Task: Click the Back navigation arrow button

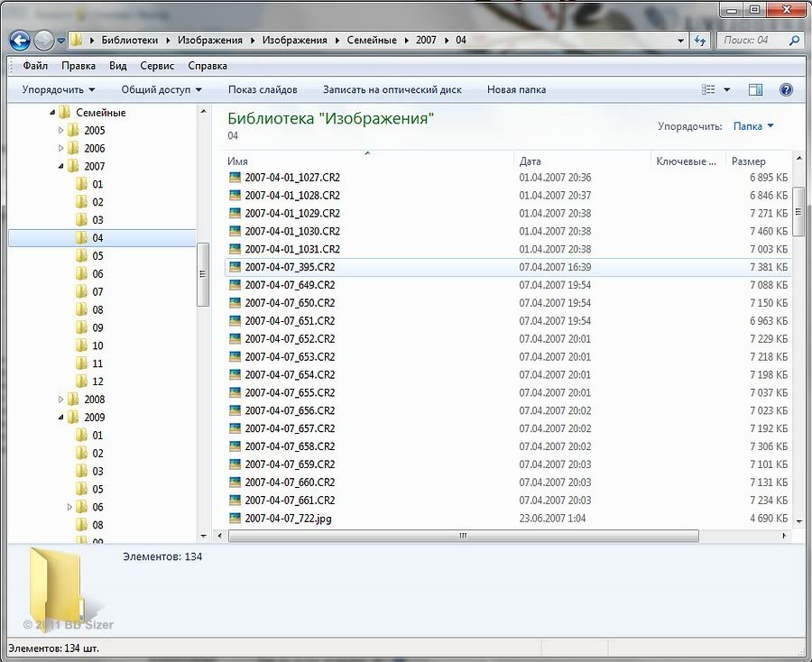Action: 20,41
